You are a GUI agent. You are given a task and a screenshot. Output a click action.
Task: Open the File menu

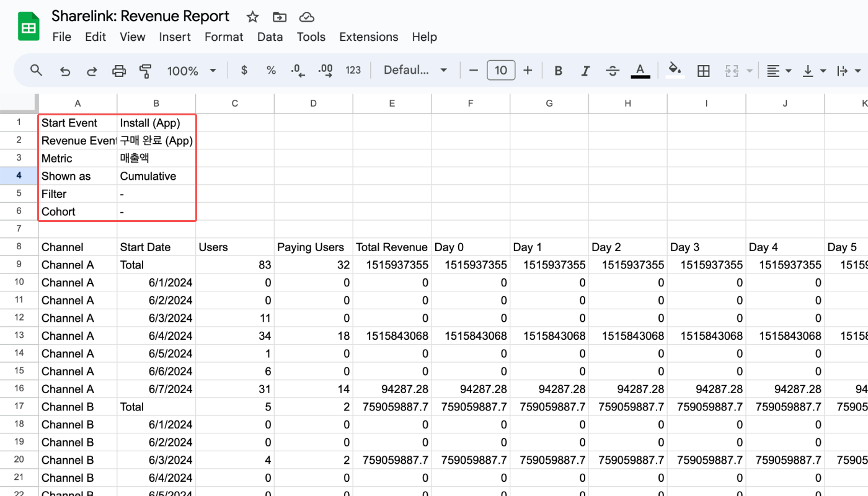62,37
